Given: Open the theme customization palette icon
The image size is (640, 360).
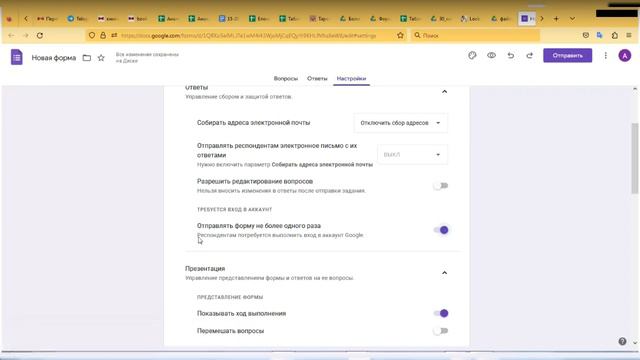Looking at the screenshot, I should (x=472, y=56).
